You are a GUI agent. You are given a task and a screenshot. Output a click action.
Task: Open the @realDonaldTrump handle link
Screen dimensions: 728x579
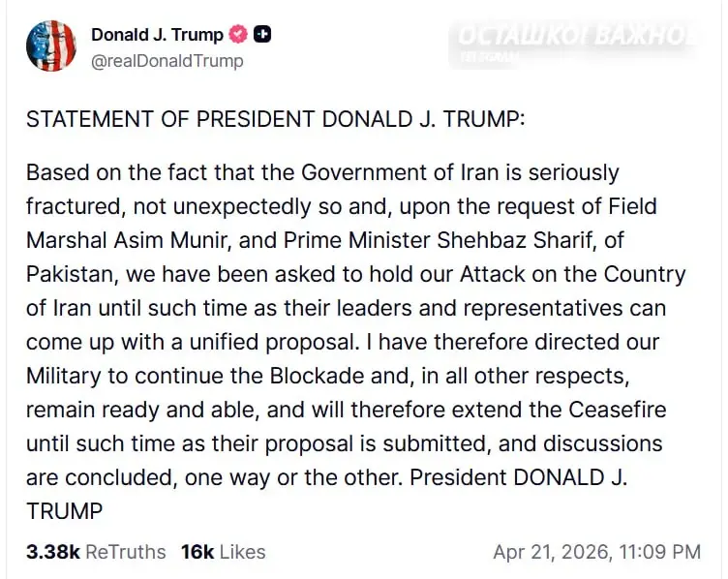(167, 61)
